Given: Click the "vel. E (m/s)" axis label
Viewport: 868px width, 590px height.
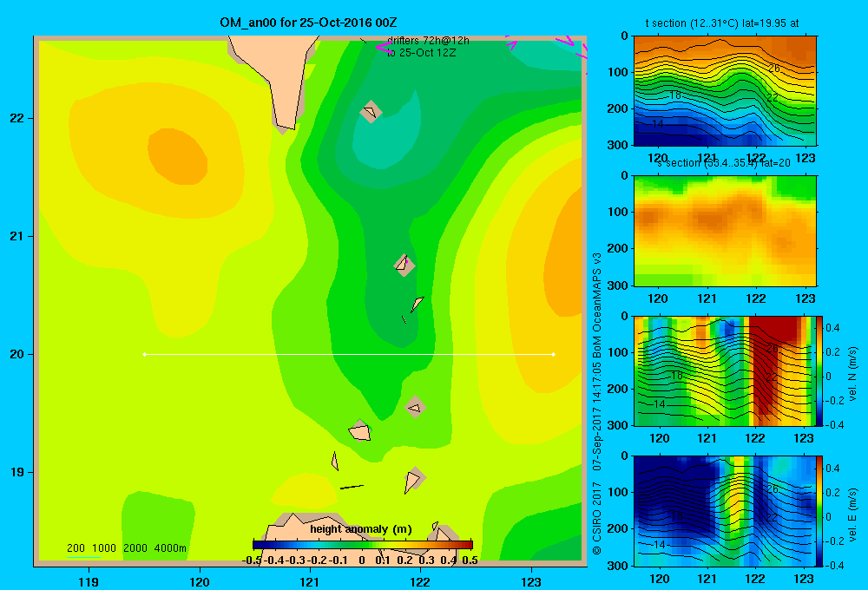Looking at the screenshot, I should tap(853, 514).
